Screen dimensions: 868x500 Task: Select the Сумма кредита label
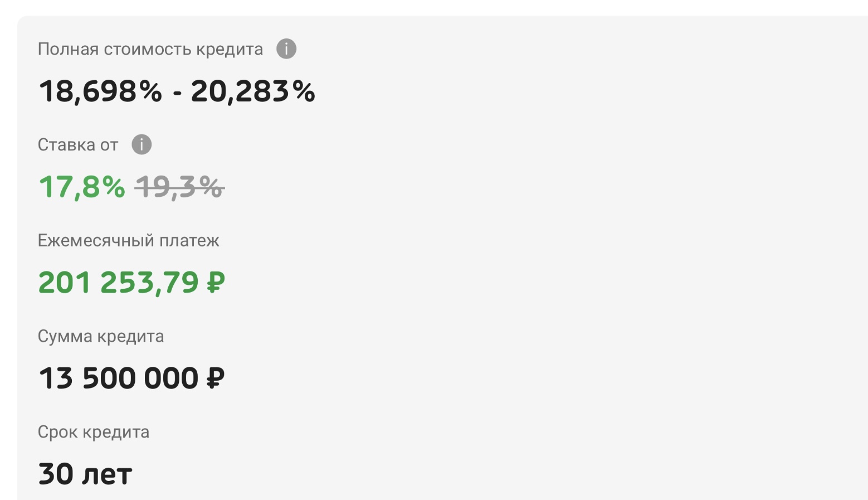[101, 337]
